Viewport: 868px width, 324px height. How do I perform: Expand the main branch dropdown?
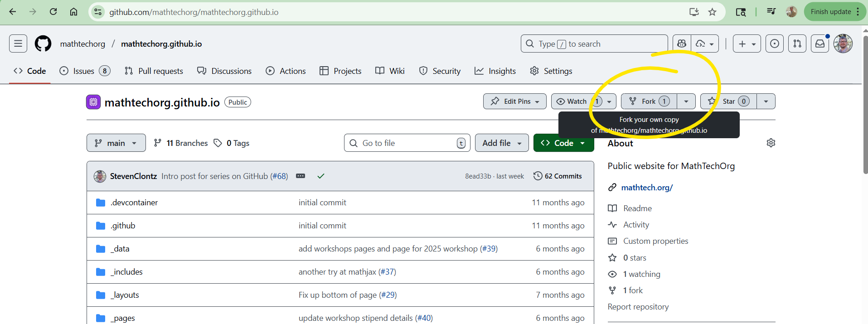click(x=116, y=143)
